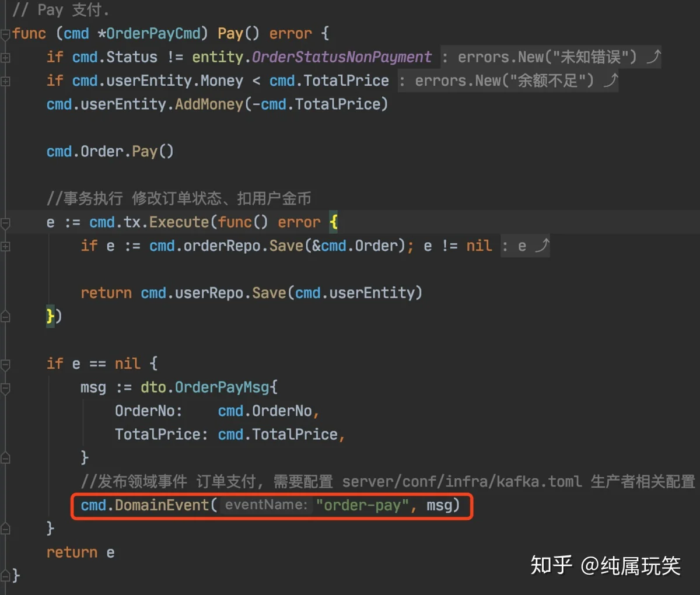Click the AddMoney method name

209,104
